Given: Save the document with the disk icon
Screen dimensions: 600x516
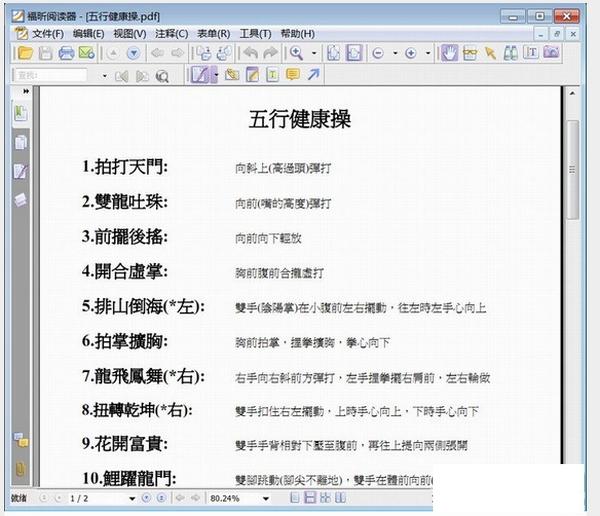Looking at the screenshot, I should click(x=46, y=53).
